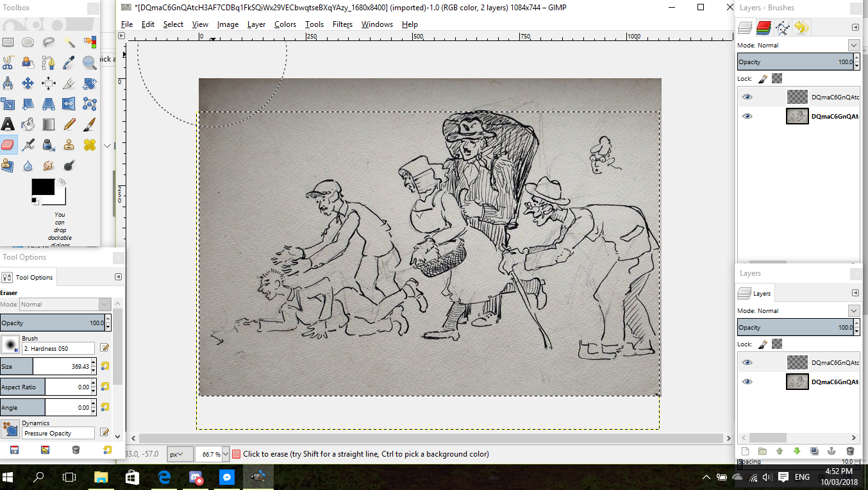The image size is (868, 490).
Task: Open tab configuration menu of upper layers dock
Action: [x=855, y=28]
